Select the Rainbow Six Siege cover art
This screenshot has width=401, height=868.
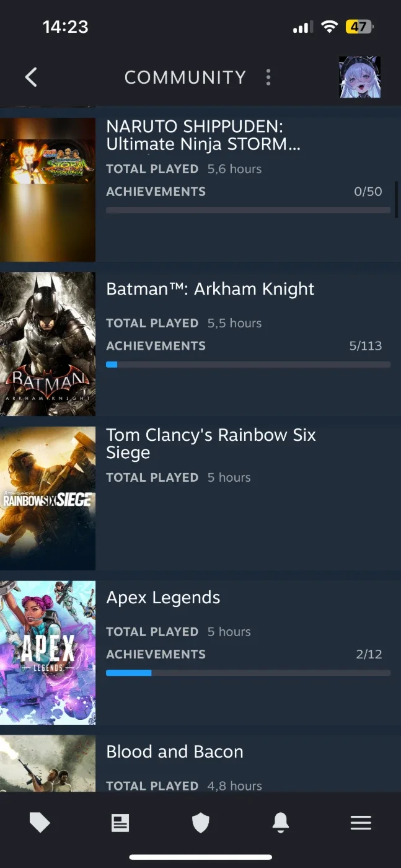click(48, 498)
